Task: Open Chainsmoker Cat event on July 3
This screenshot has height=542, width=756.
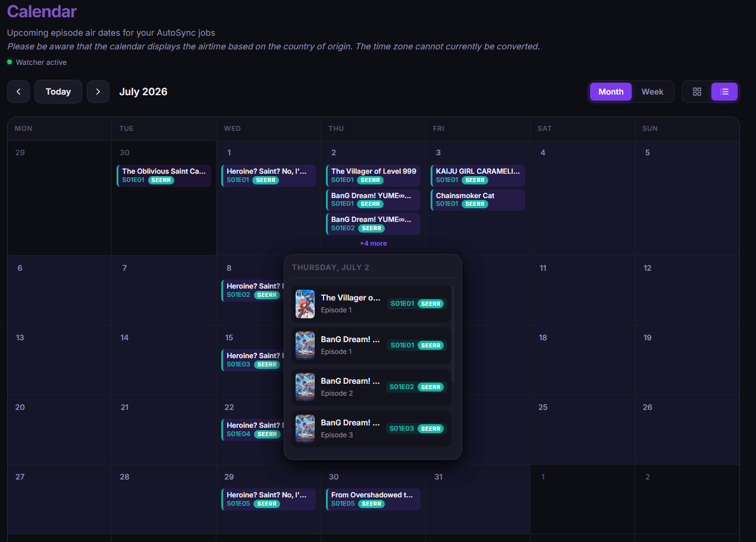Action: coord(478,200)
